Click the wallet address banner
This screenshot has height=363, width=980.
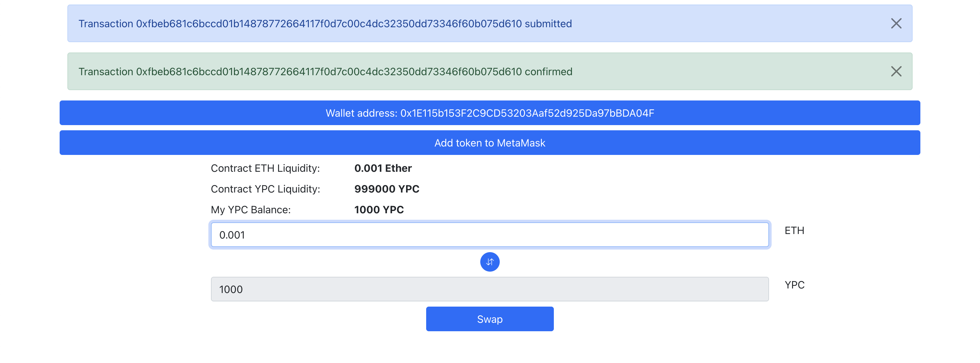(x=490, y=113)
